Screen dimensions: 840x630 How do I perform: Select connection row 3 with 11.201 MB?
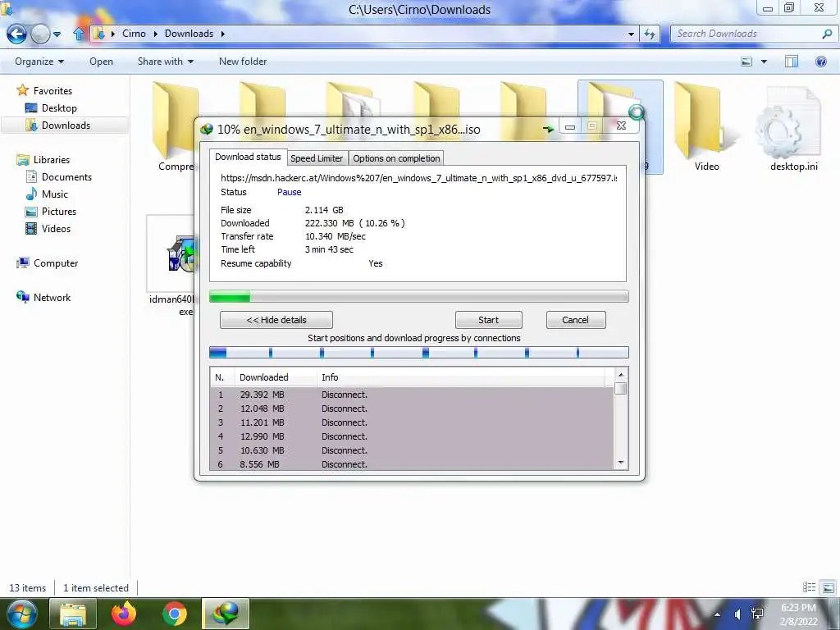(412, 422)
